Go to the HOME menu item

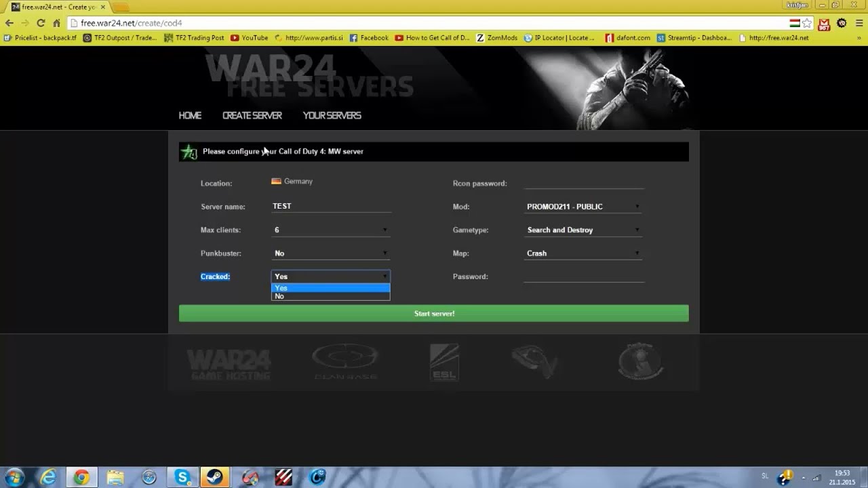[x=190, y=115]
